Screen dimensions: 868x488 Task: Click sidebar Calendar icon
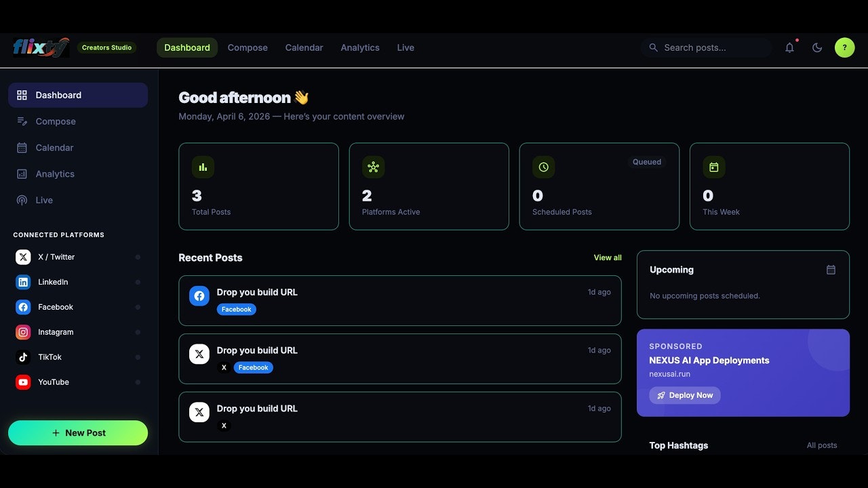click(22, 148)
